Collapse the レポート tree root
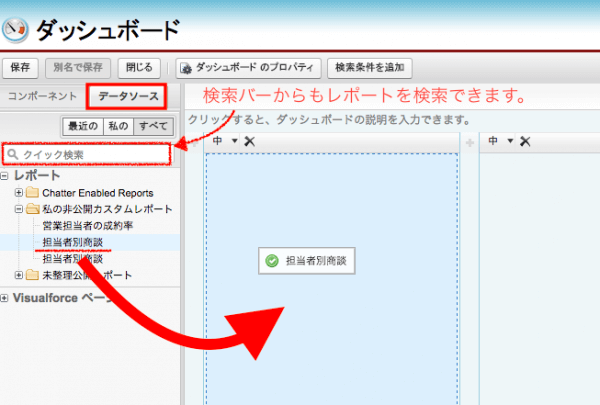The height and width of the screenshot is (405, 600). click(x=4, y=176)
